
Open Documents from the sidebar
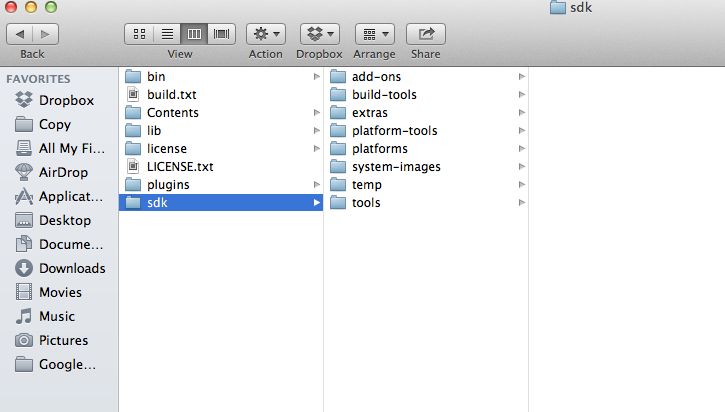coord(59,244)
